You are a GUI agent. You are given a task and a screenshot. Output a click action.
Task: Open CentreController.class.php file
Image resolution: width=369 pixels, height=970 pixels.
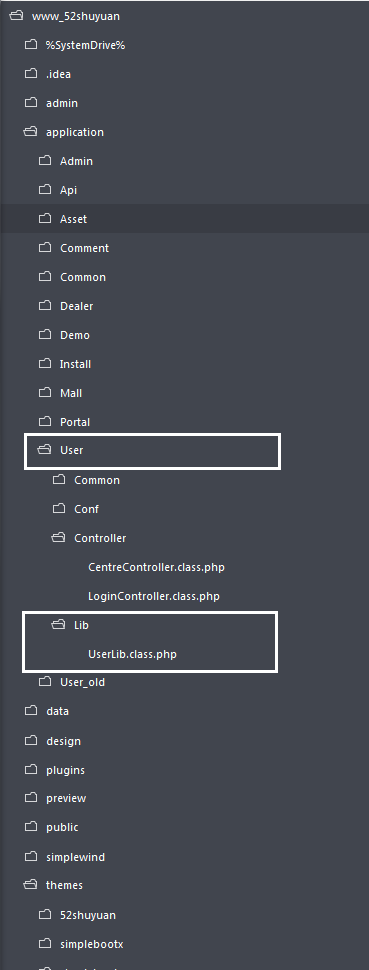coord(156,567)
